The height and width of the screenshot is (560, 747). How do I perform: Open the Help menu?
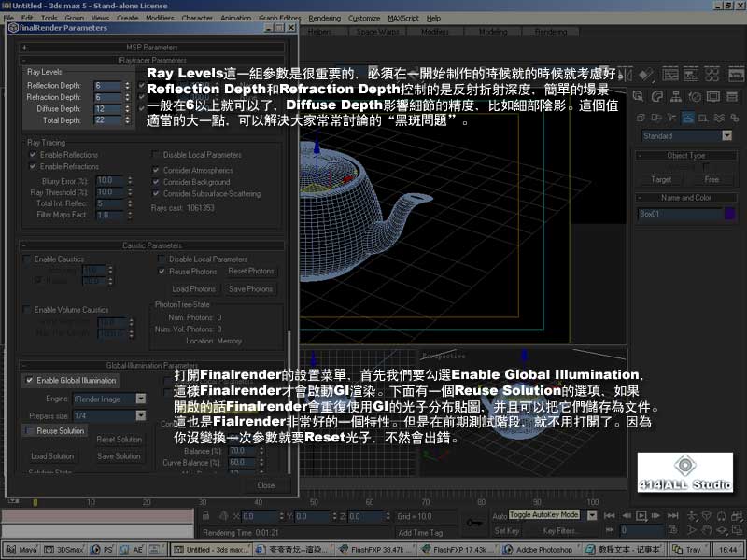pos(433,18)
